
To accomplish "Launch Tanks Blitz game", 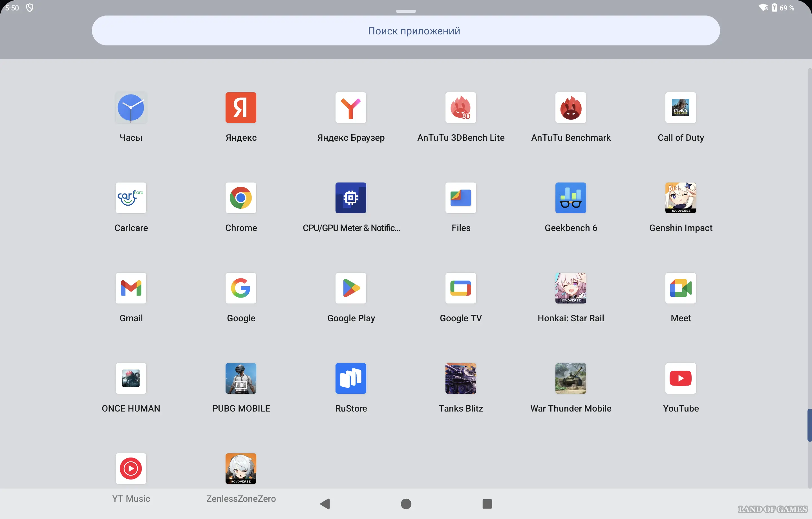I will [x=461, y=378].
